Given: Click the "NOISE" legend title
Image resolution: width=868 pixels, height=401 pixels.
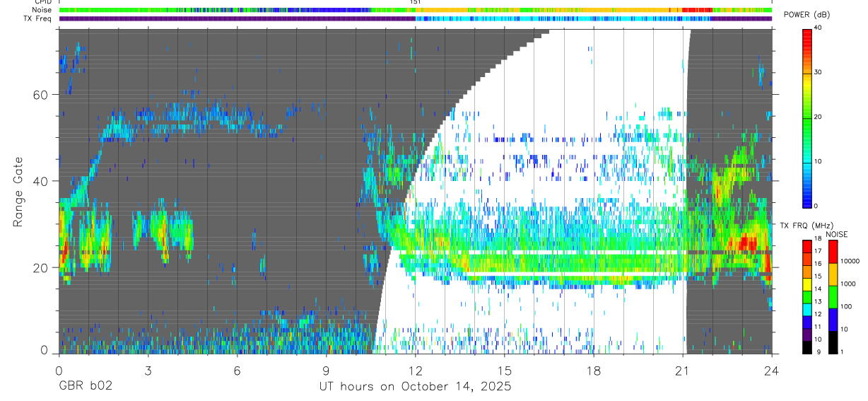Looking at the screenshot, I should 838,234.
